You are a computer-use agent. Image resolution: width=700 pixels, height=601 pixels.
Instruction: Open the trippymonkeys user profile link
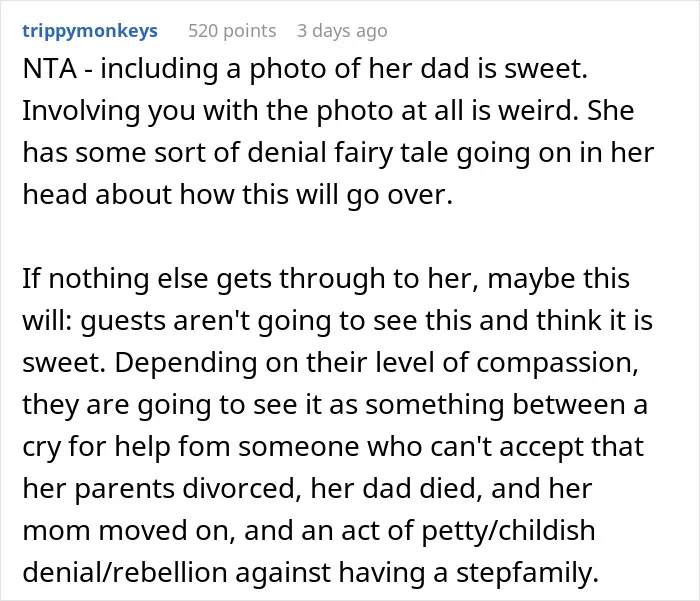tap(90, 31)
